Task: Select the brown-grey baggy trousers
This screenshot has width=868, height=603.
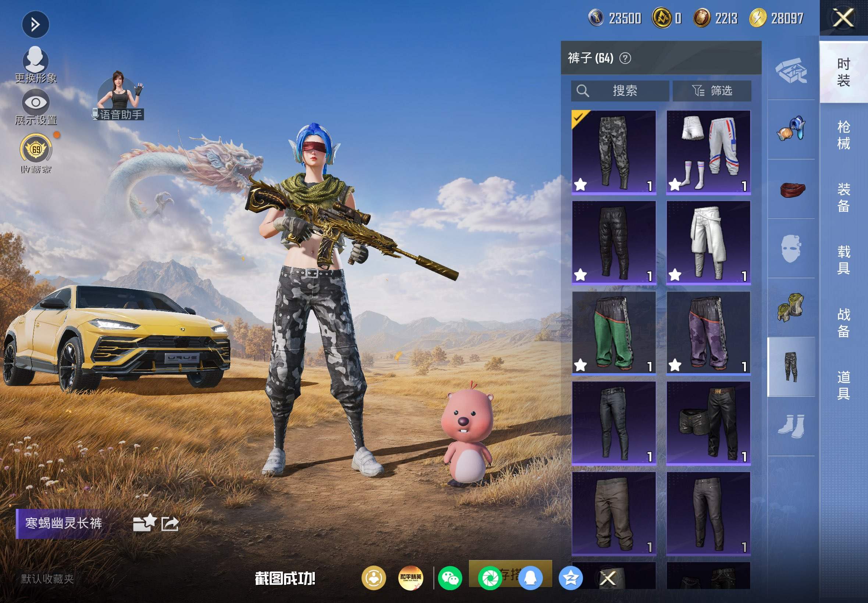Action: point(614,513)
